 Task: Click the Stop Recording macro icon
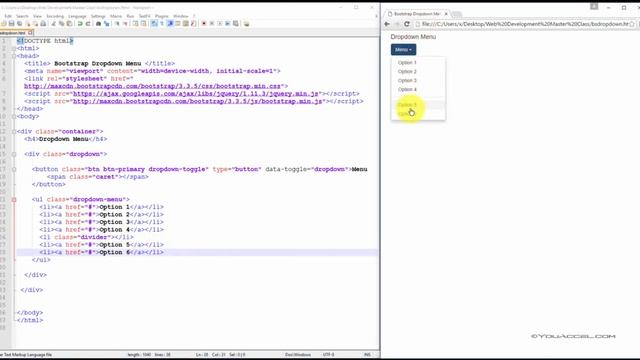[212, 24]
